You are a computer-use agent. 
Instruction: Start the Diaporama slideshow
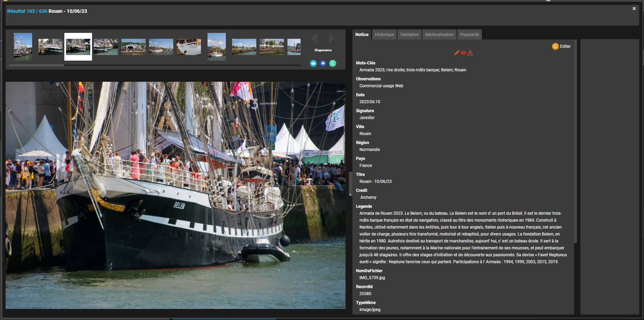coord(323,50)
